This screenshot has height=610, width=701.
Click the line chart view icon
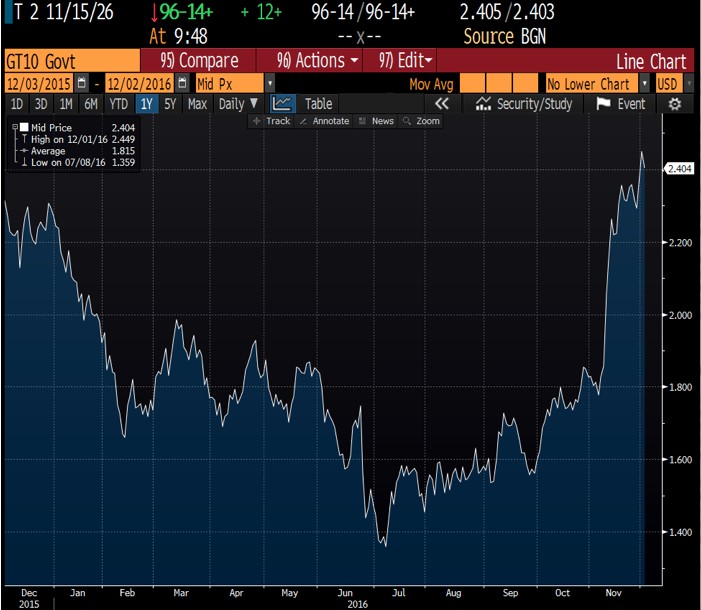pyautogui.click(x=283, y=103)
